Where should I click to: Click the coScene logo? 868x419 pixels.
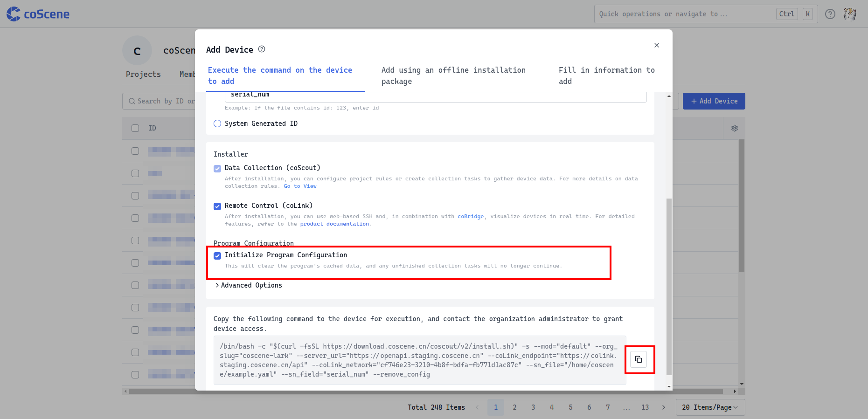point(38,14)
